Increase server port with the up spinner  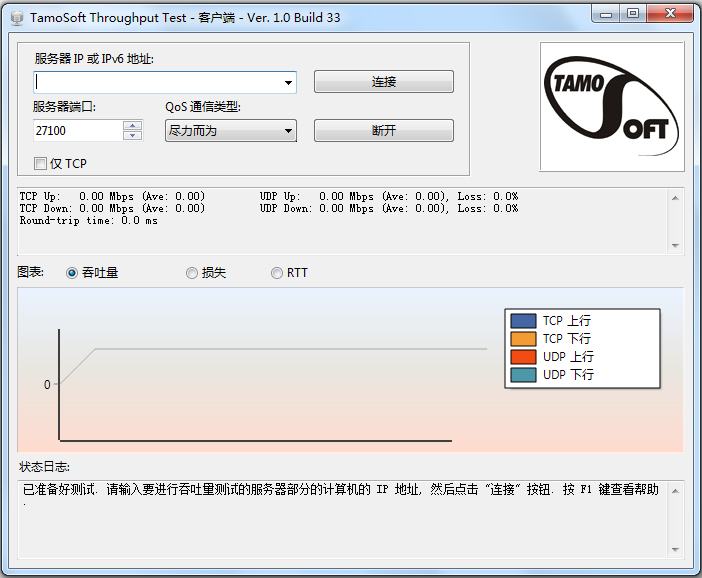pyautogui.click(x=133, y=125)
